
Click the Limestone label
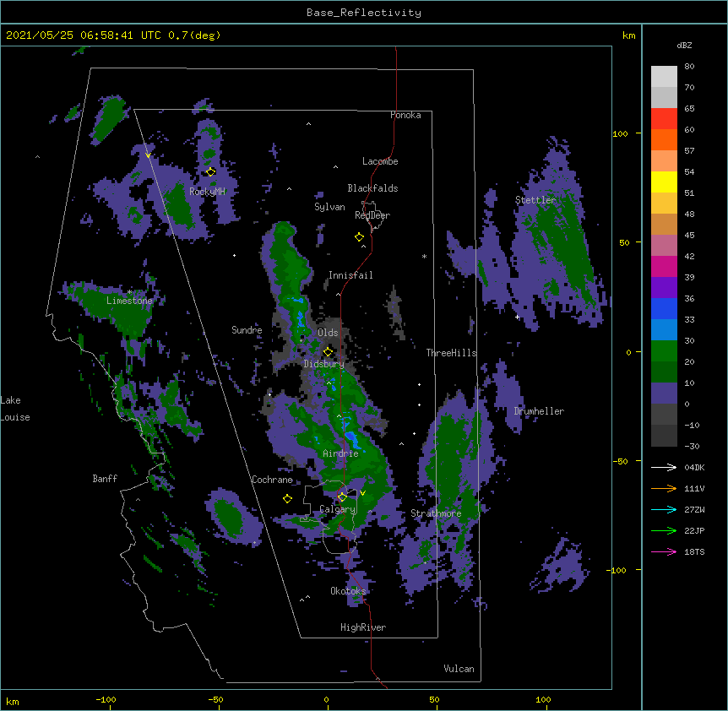click(129, 301)
